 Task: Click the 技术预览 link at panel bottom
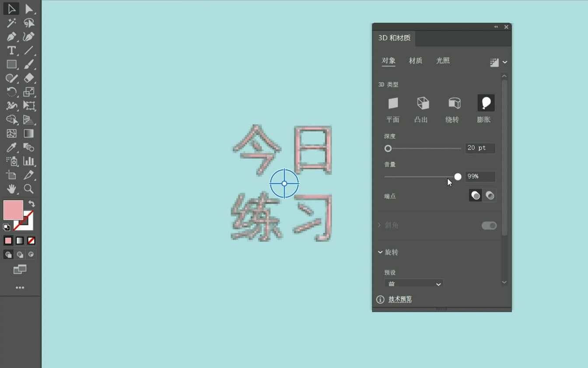point(401,299)
